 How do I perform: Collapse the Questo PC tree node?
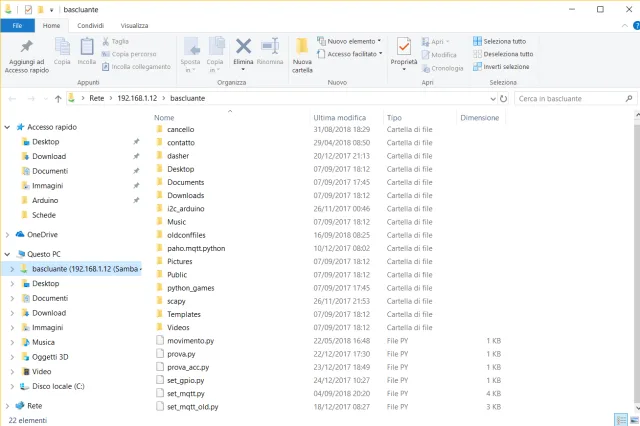8,254
